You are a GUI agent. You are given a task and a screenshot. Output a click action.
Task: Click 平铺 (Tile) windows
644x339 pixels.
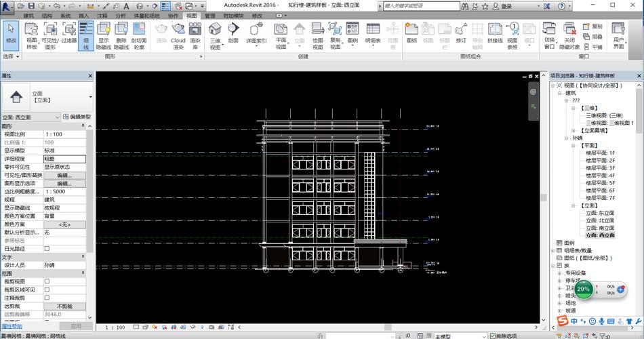coord(592,47)
